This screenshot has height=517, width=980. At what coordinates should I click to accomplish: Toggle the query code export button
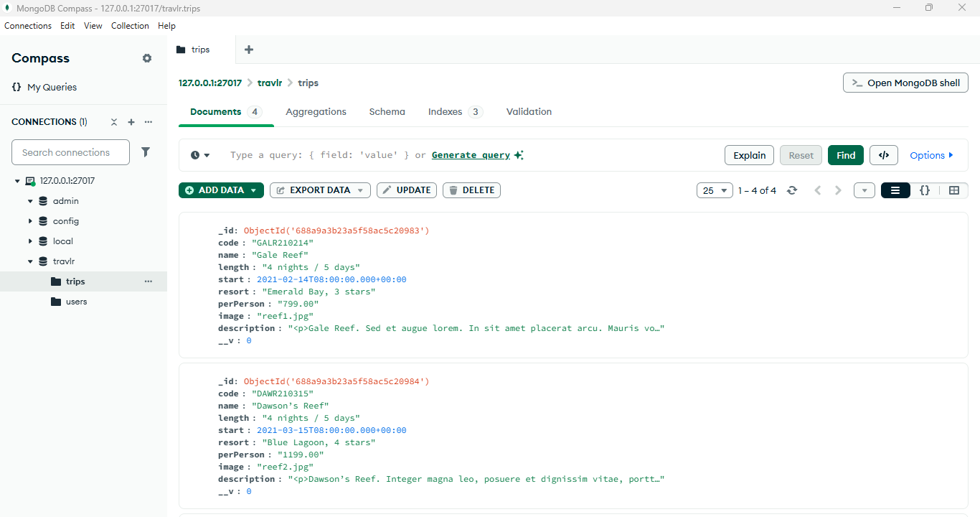pyautogui.click(x=883, y=155)
